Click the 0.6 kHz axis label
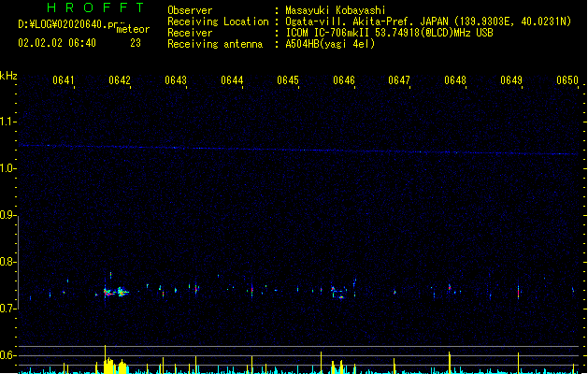The width and height of the screenshot is (588, 374). tap(7, 355)
